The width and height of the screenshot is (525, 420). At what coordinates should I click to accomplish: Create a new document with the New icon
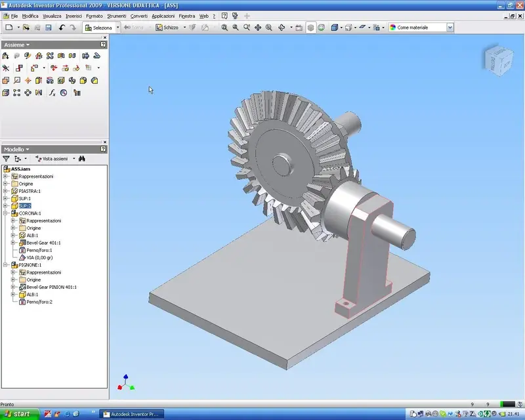tap(9, 28)
